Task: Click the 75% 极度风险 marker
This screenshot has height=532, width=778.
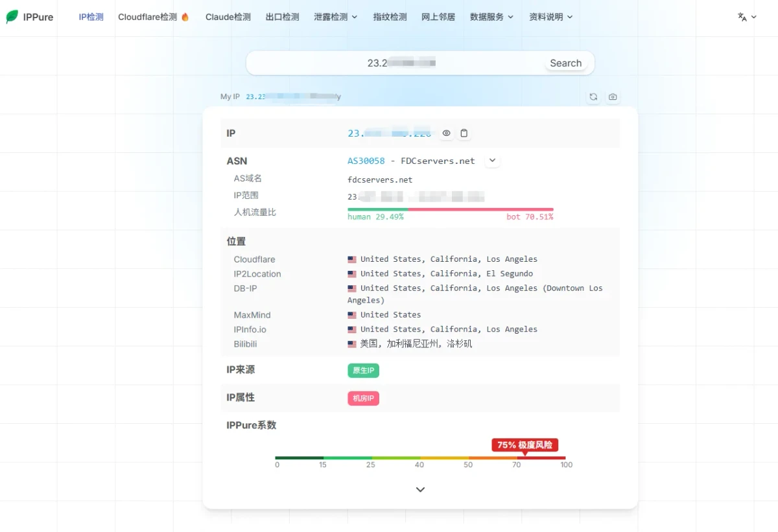Action: [x=525, y=445]
